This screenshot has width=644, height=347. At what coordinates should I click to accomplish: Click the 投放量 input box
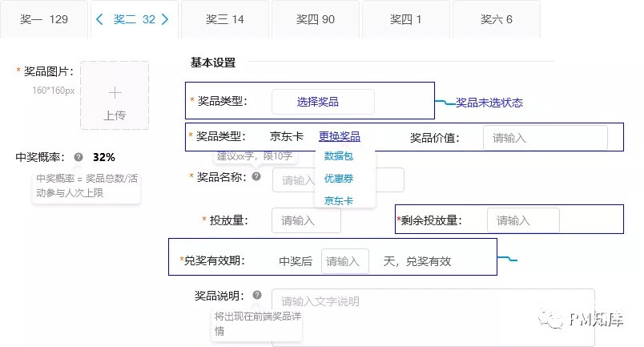(306, 220)
